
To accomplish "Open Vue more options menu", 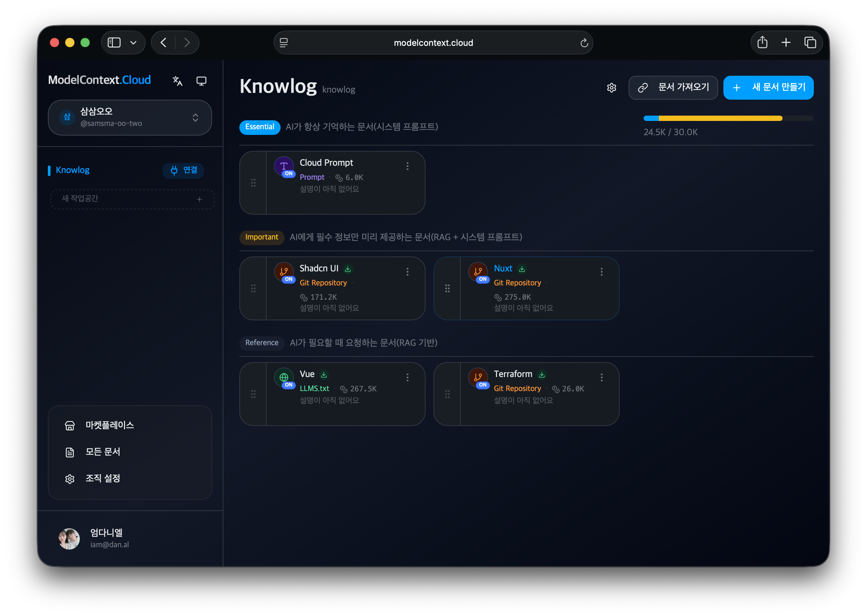I will (x=407, y=377).
